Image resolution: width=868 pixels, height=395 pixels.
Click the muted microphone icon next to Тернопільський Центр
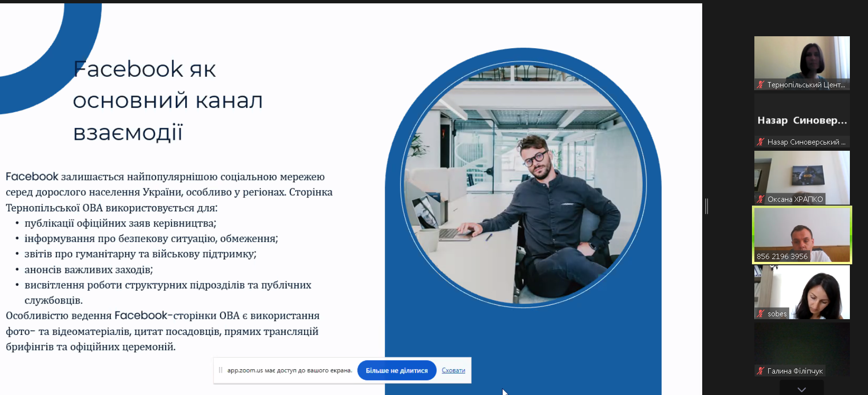(x=761, y=85)
